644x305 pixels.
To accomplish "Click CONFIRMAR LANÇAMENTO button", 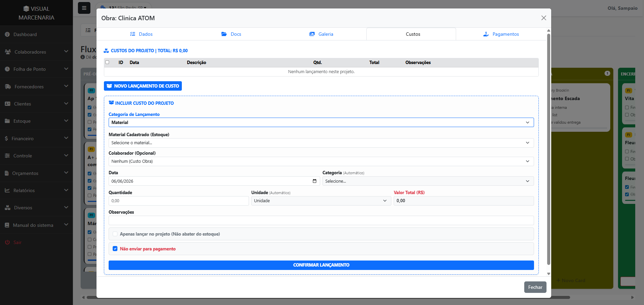I will pos(321,265).
